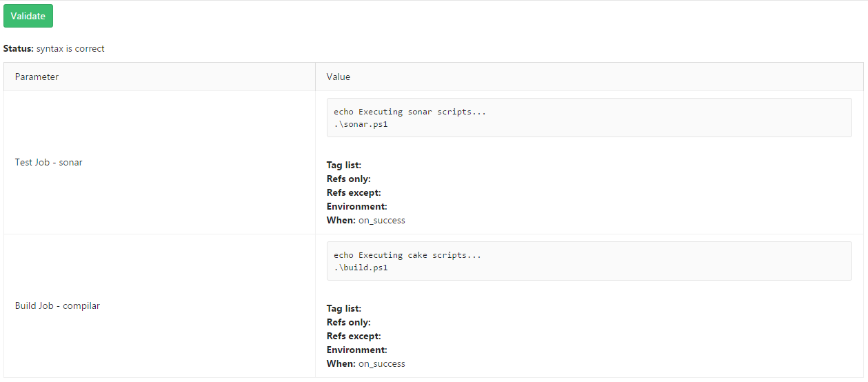Click 'echo Executing sonar scripts...' line
This screenshot has height=382, width=868.
tap(410, 112)
